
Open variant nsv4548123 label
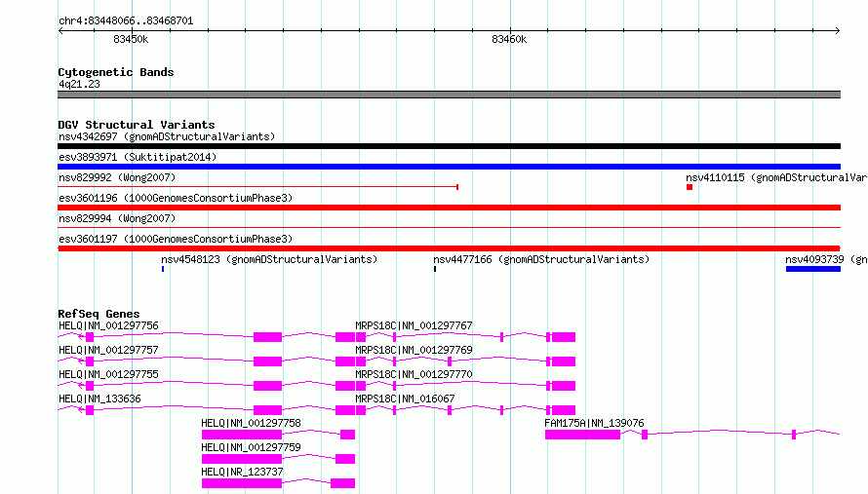tap(269, 259)
